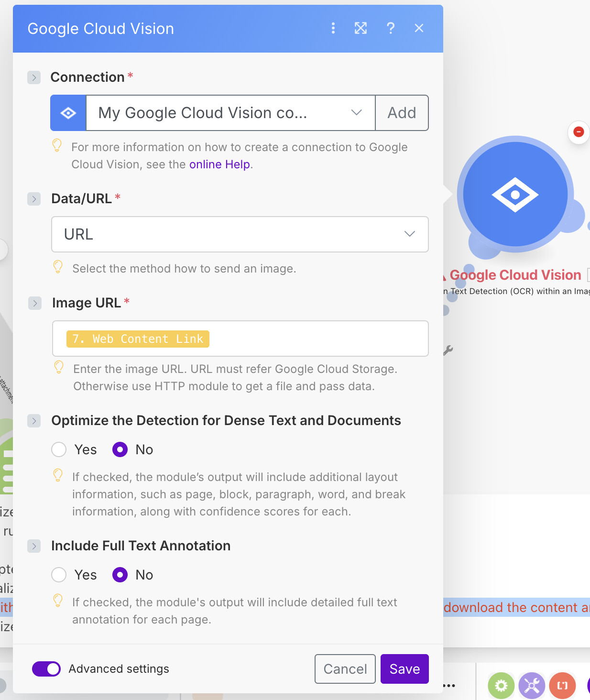Save the module settings

pyautogui.click(x=404, y=669)
